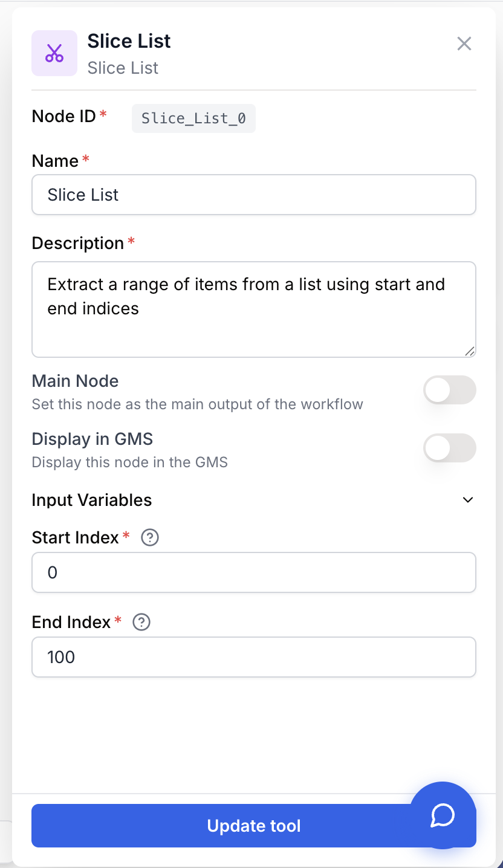The width and height of the screenshot is (503, 868).
Task: Click the Slice List panel title
Action: 129,41
